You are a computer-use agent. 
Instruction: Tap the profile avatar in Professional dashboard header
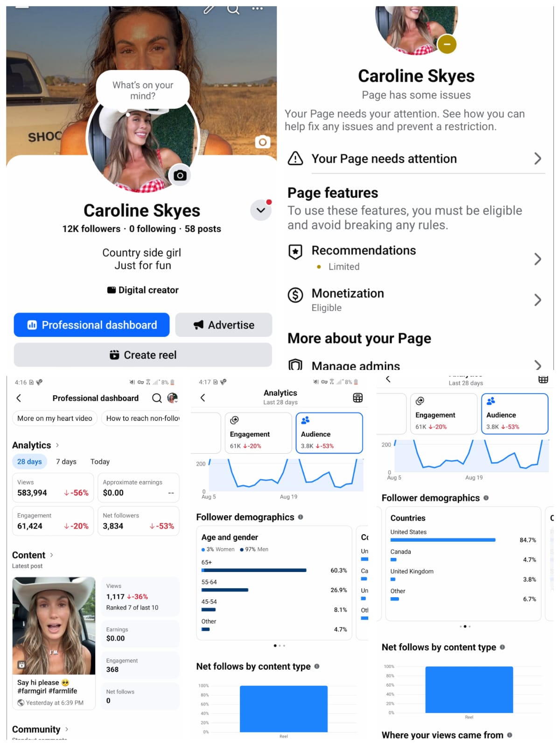(x=173, y=398)
